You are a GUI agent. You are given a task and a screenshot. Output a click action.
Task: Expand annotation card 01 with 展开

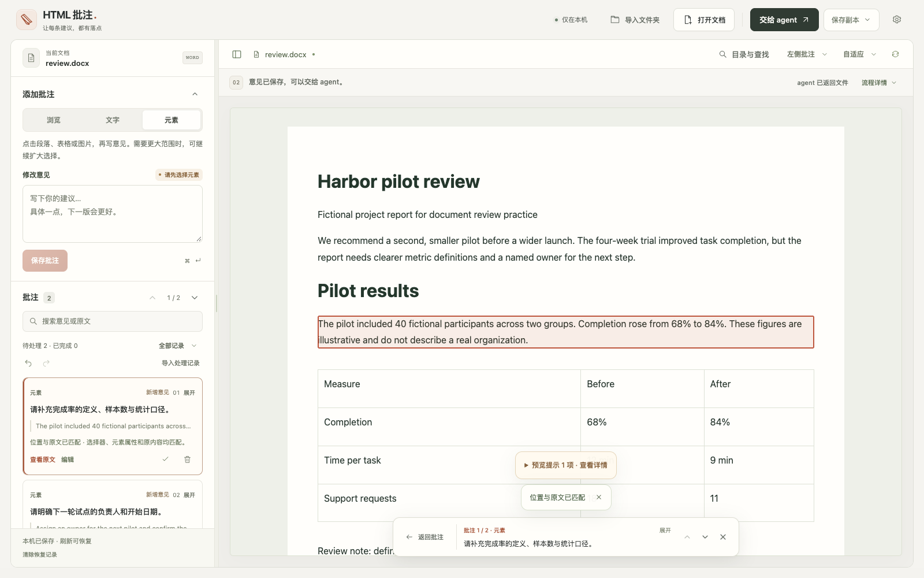189,392
